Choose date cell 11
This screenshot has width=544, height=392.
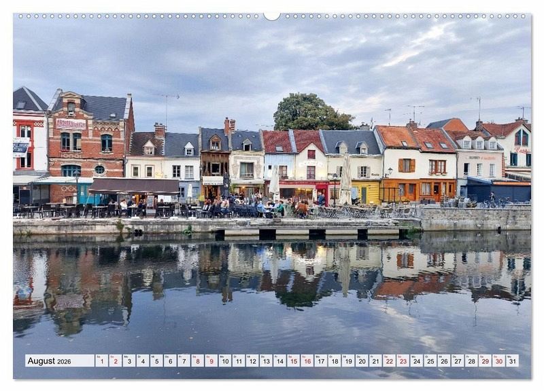click(239, 361)
